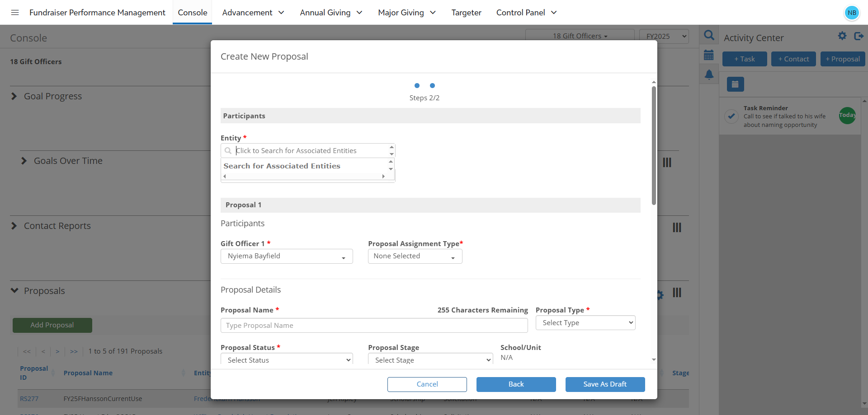Click the column bars icon for Contact Reports
The width and height of the screenshot is (868, 415).
click(677, 227)
